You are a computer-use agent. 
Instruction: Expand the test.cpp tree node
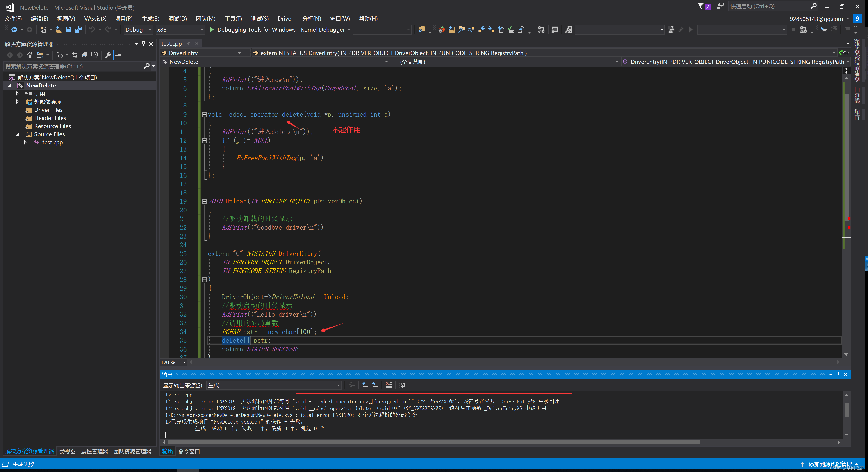pos(26,142)
